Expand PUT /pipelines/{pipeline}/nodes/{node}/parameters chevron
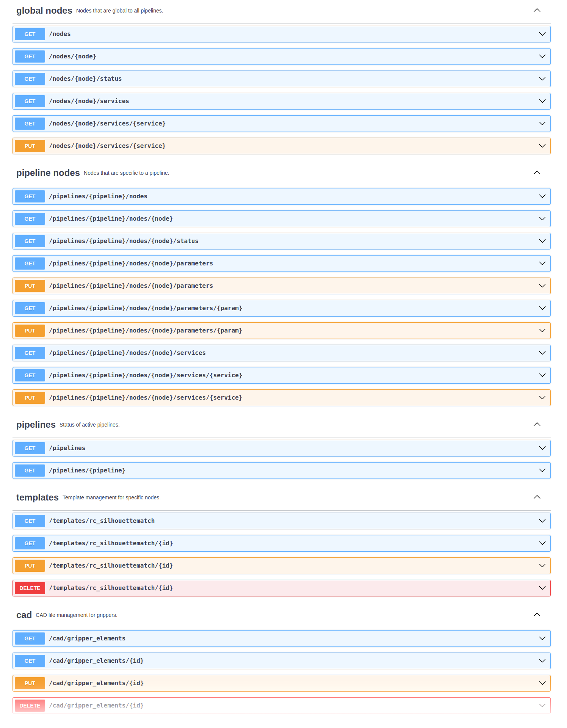This screenshot has height=728, width=567. tap(542, 286)
